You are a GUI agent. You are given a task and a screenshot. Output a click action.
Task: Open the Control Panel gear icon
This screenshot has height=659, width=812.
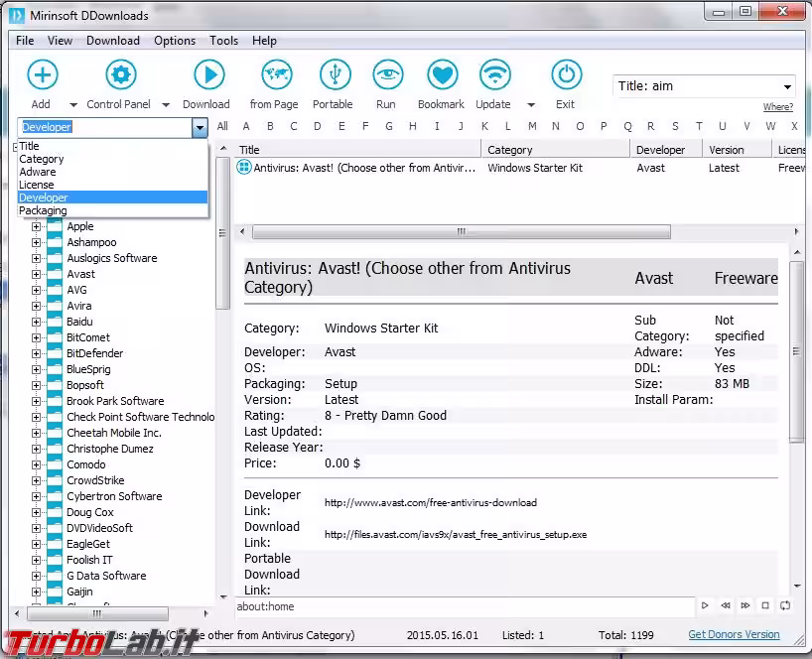121,75
